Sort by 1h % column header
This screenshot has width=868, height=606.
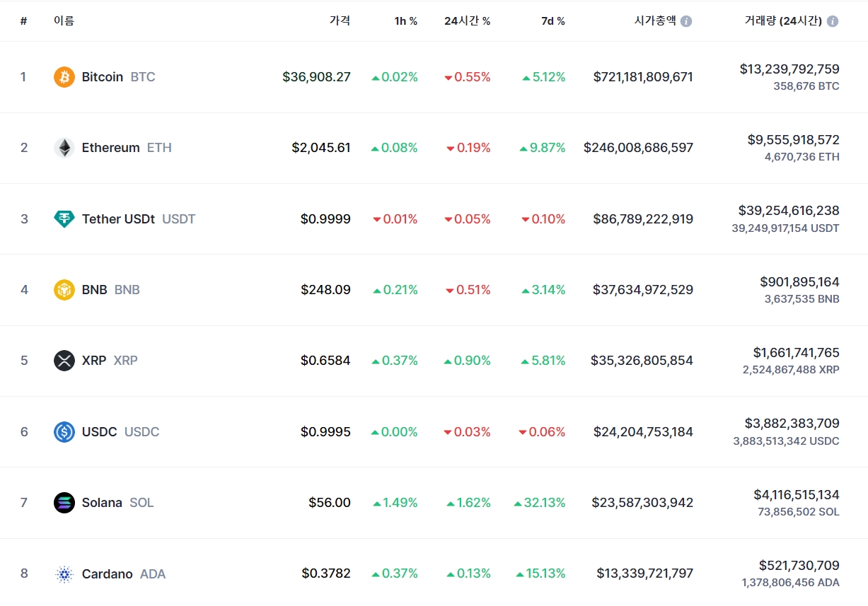click(x=406, y=21)
